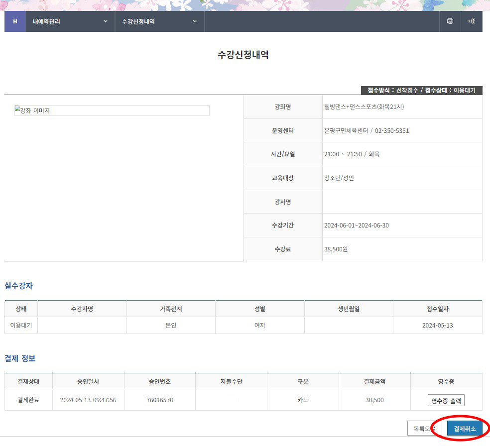Click the 실수강자 section heading
Image resolution: width=490 pixels, height=448 pixels.
click(18, 285)
